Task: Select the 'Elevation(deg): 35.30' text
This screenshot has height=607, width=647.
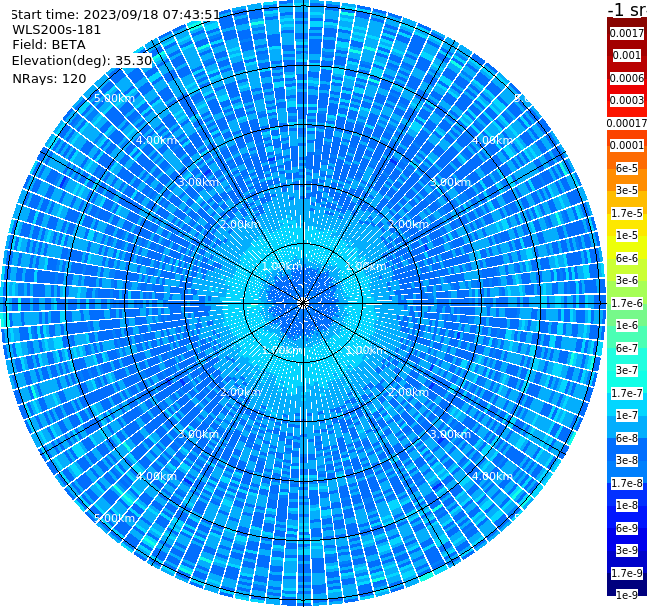Action: [82, 61]
